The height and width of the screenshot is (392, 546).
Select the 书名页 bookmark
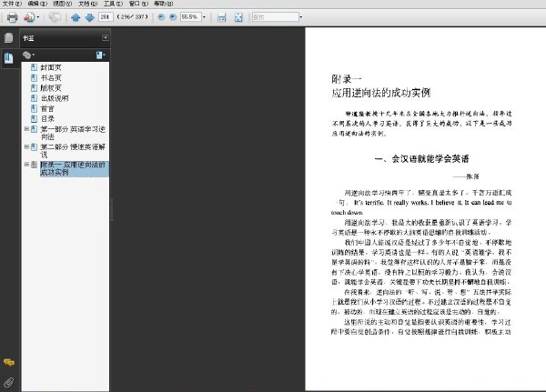(51, 77)
